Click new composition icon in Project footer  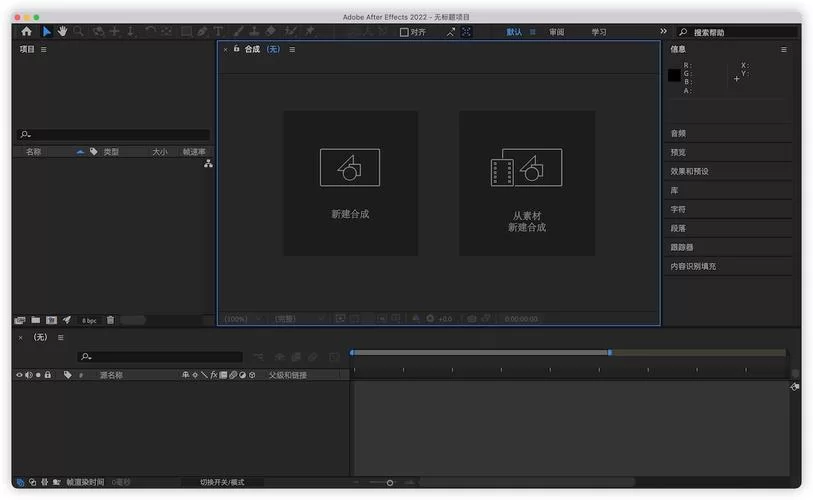pos(51,321)
